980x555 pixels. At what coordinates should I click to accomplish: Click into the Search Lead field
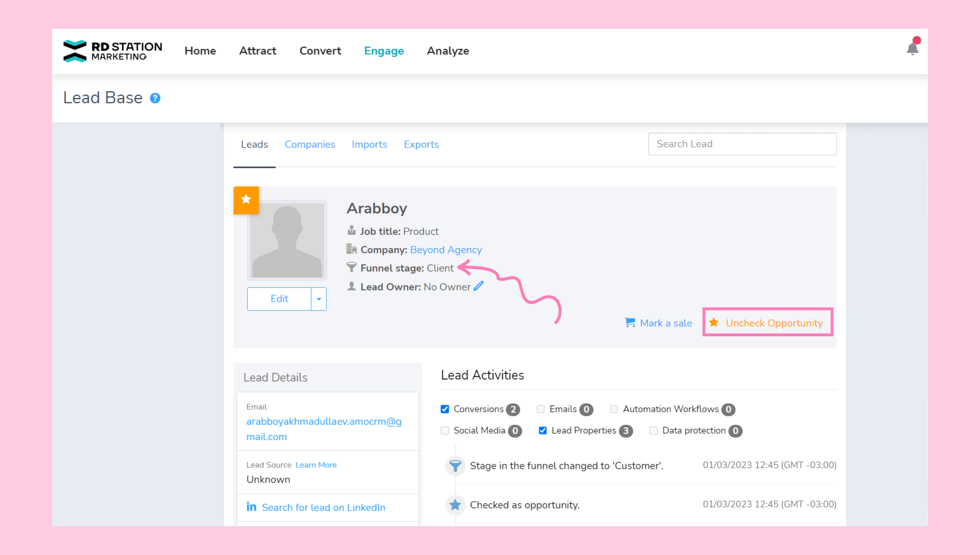742,144
